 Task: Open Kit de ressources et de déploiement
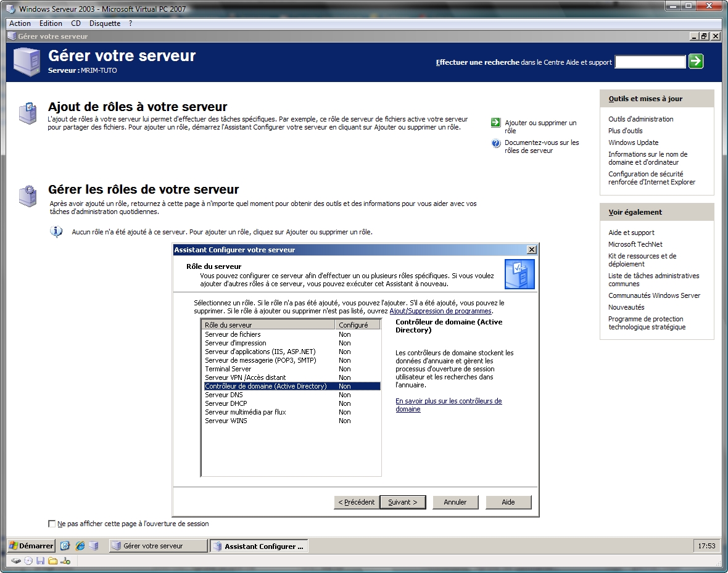click(x=642, y=260)
